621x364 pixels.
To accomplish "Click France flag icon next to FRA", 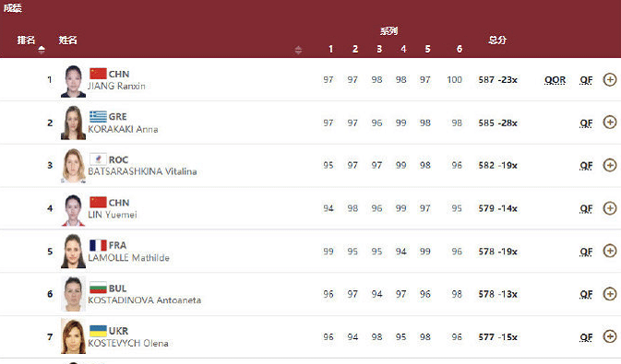I will [98, 245].
